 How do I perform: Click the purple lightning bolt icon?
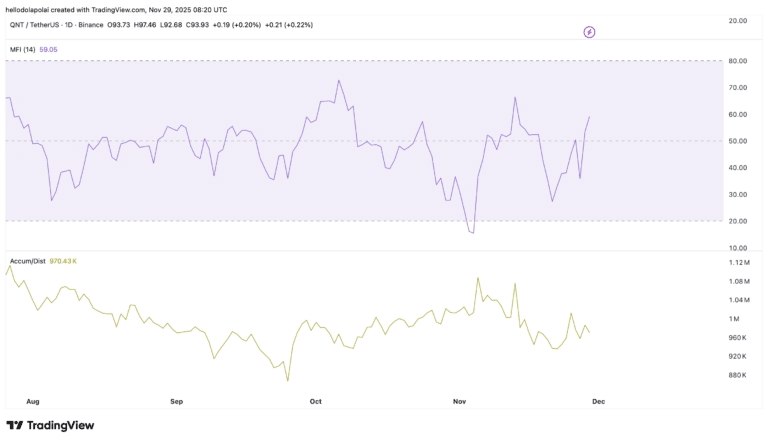click(x=589, y=32)
